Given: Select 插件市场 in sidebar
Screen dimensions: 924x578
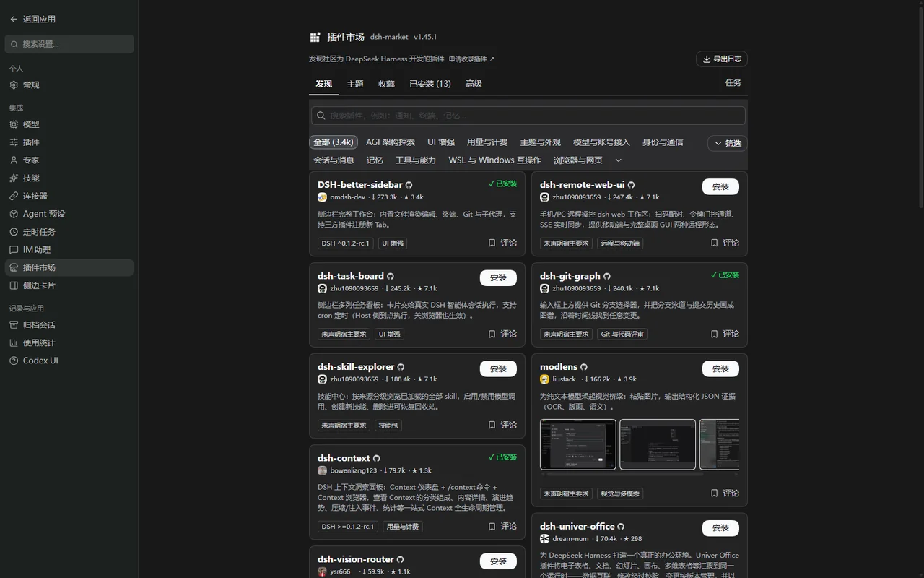Looking at the screenshot, I should tap(69, 267).
